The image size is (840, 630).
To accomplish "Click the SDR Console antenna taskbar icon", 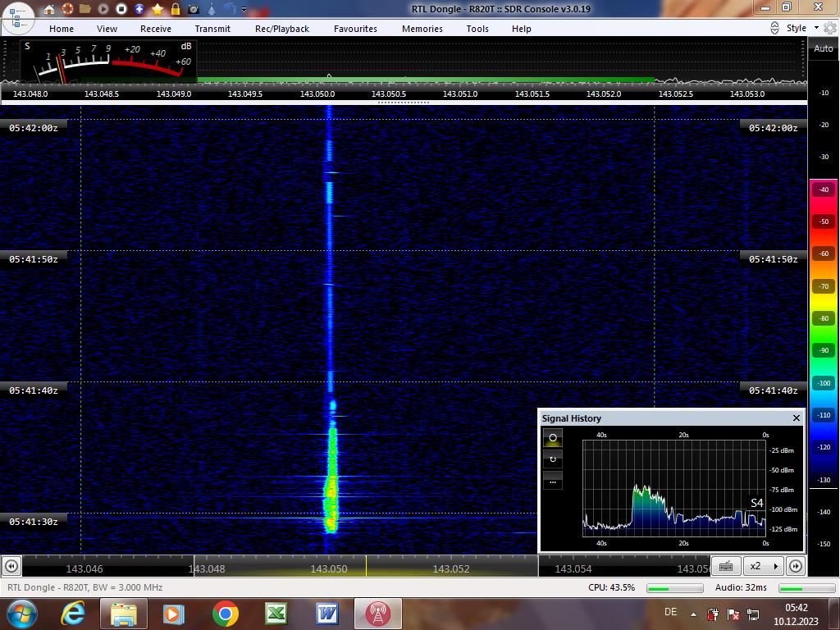I will 377,614.
